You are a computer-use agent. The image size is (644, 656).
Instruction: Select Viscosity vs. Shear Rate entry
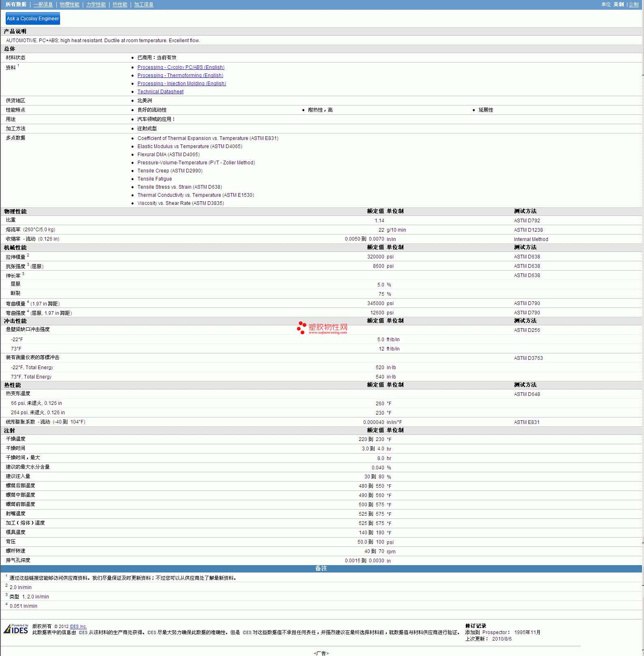pyautogui.click(x=181, y=203)
